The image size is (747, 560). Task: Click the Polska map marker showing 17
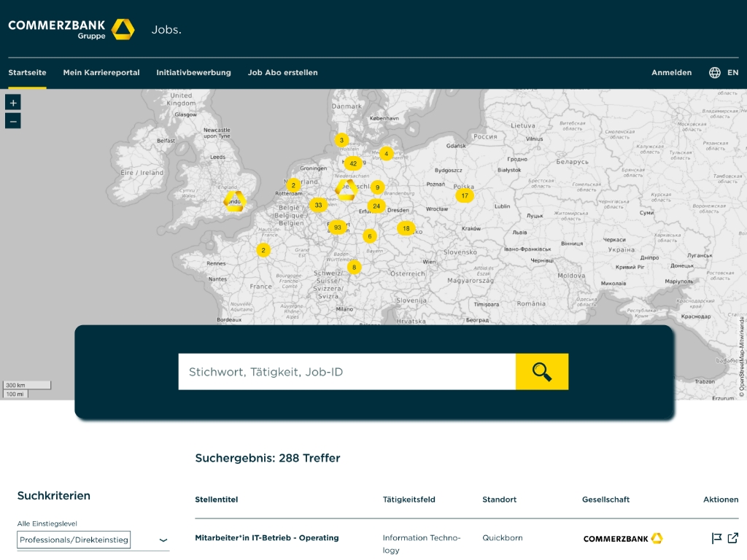(x=465, y=195)
